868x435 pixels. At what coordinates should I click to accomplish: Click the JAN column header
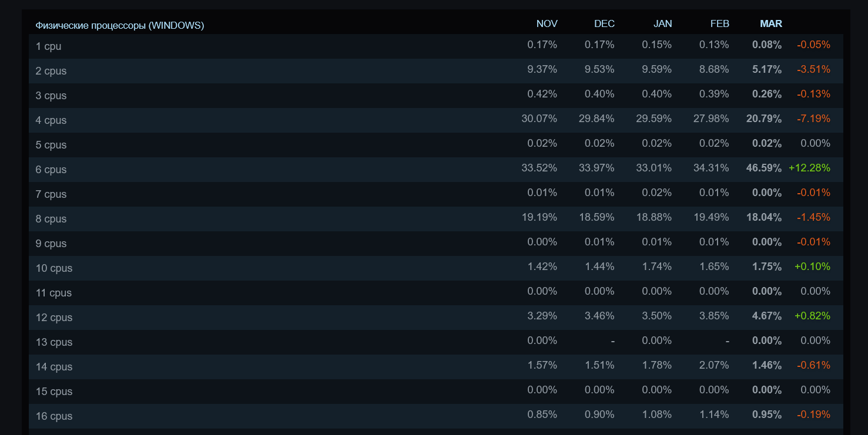pyautogui.click(x=662, y=23)
